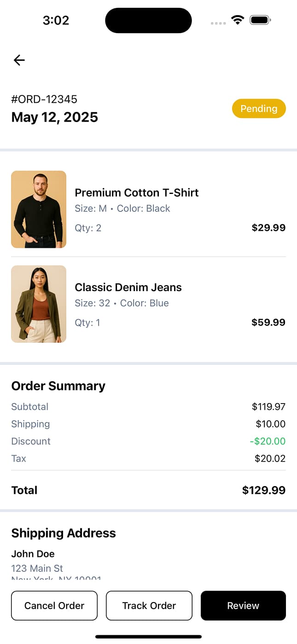Screen dimensions: 297x644
Task: Tap the green -$20.00 discount amount
Action: point(268,441)
